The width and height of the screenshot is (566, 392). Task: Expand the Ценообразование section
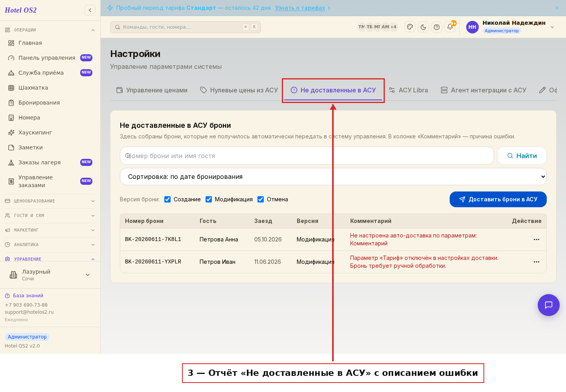click(50, 201)
